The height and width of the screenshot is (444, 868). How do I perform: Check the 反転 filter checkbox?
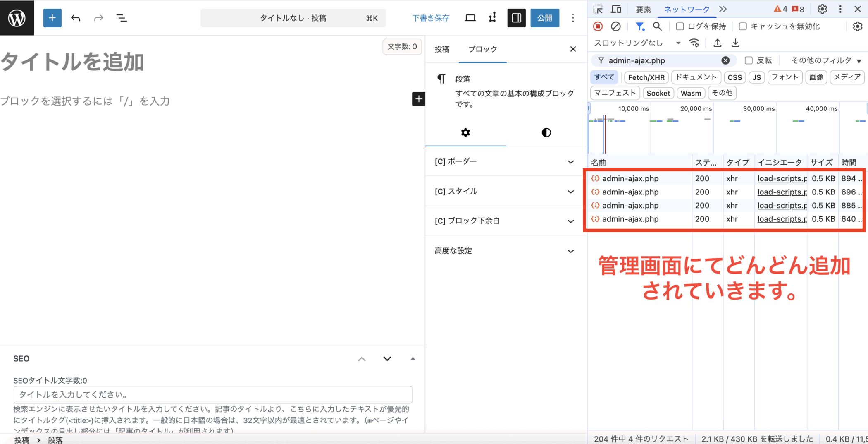[x=749, y=60]
